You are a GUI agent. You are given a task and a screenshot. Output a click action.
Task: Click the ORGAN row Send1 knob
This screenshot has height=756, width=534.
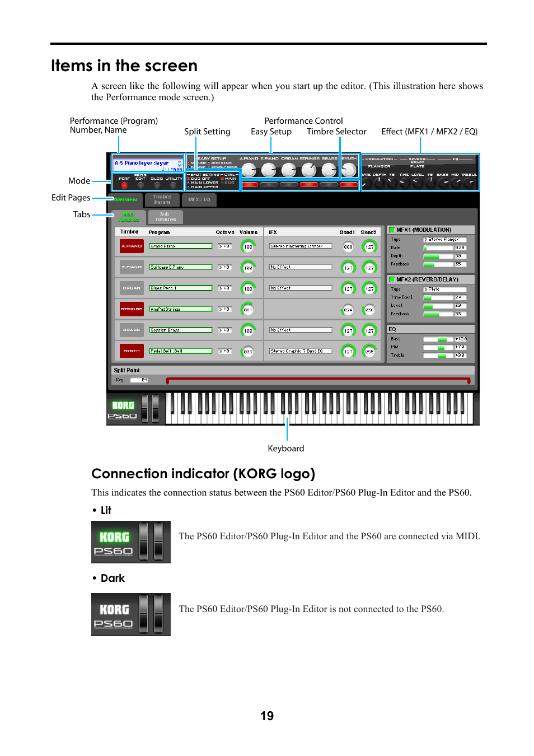point(348,289)
